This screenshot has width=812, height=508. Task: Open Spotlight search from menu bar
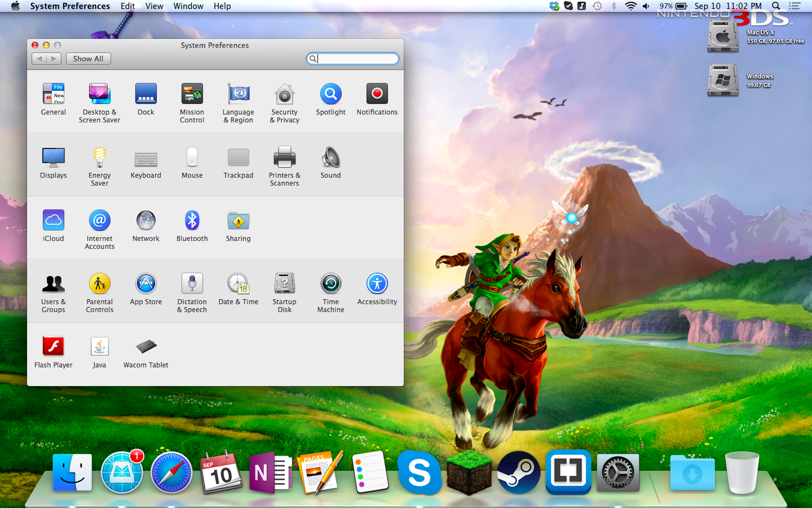[x=776, y=6]
